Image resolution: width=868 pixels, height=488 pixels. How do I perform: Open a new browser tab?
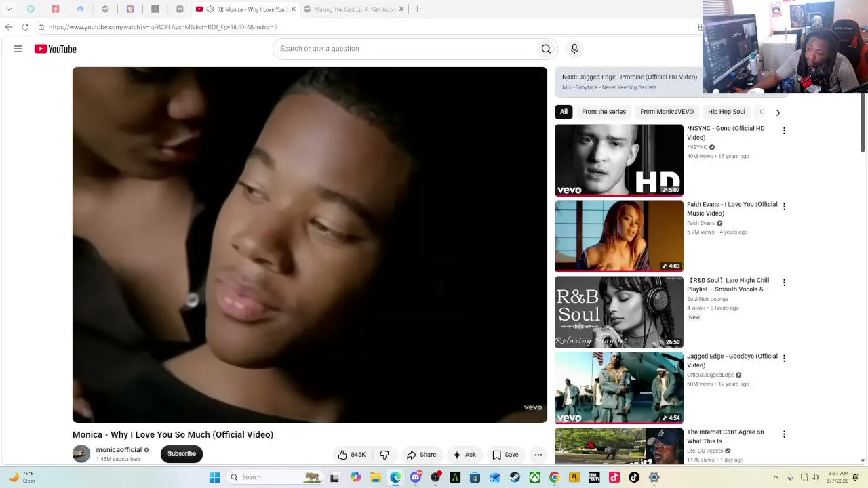[418, 9]
